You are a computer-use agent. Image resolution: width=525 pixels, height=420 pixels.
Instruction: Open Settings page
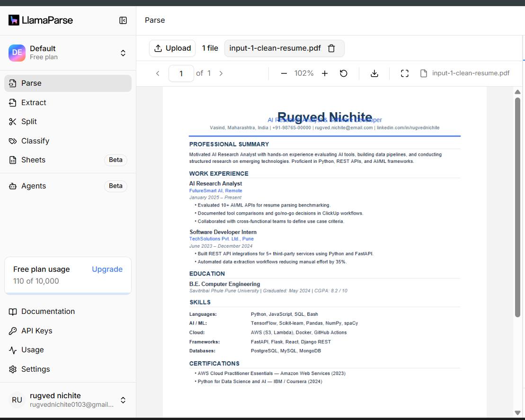68,369
